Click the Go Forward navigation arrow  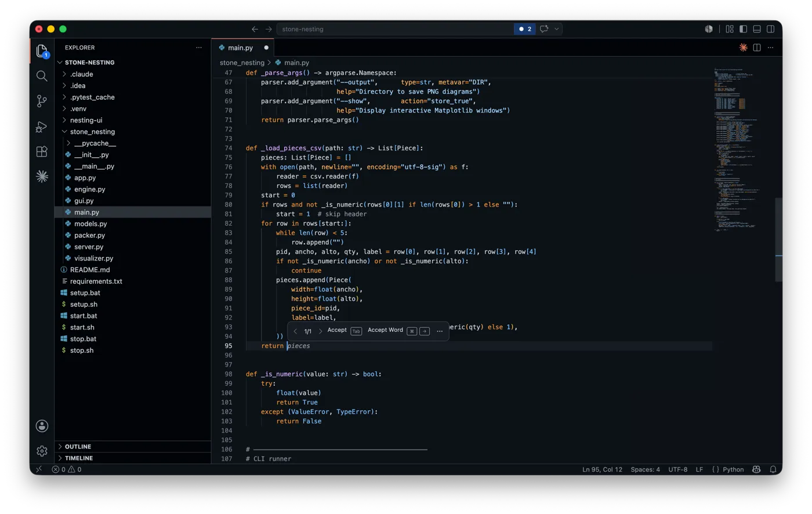pos(269,29)
